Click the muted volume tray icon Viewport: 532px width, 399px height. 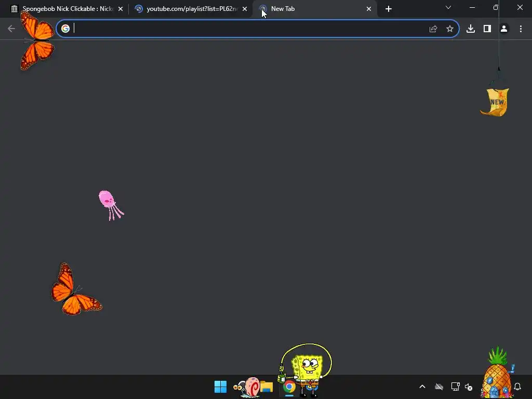point(469,387)
